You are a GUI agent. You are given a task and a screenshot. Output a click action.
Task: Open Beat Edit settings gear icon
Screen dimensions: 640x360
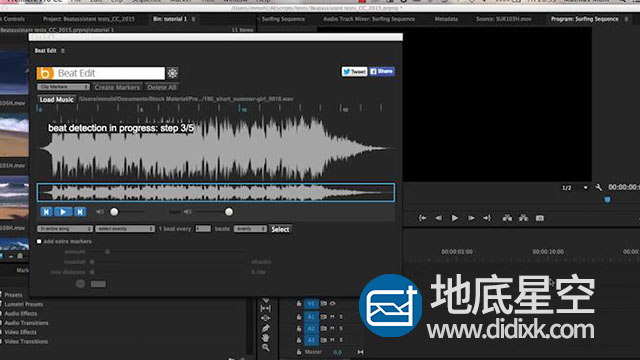(x=173, y=73)
